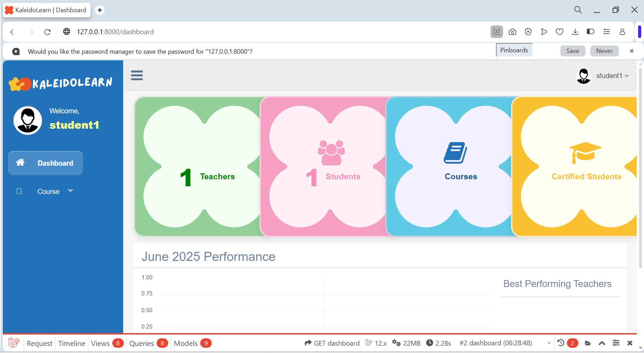
Task: Click the 22MB memory usage indicator
Action: tap(406, 343)
